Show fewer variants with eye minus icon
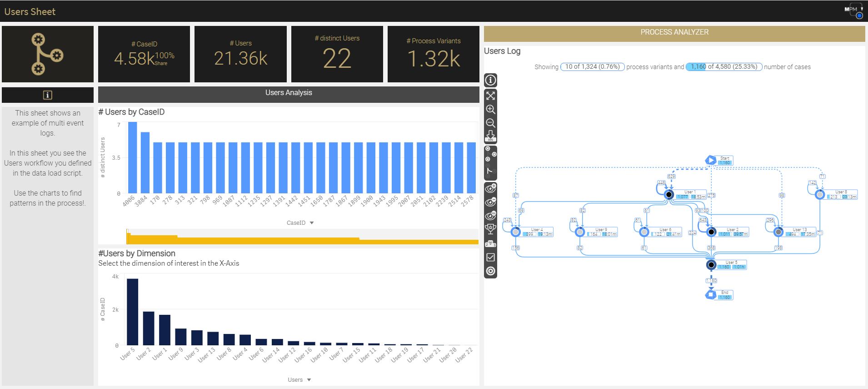The width and height of the screenshot is (868, 389). (x=490, y=202)
